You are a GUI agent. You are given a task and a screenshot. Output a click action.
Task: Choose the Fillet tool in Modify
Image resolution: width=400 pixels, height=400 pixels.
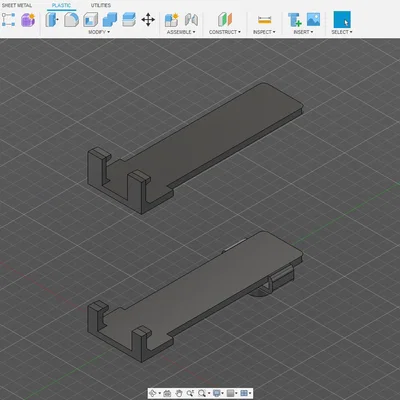click(x=71, y=20)
